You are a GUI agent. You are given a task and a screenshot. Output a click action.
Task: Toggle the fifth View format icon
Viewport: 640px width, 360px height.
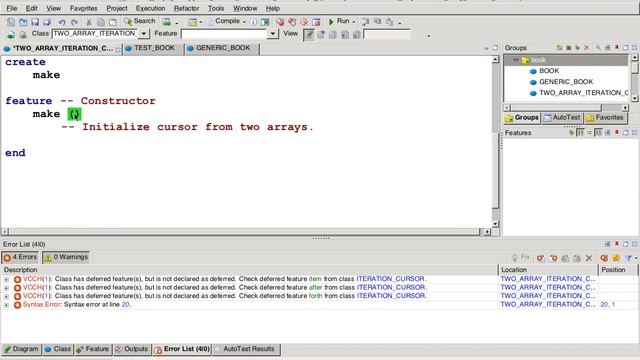[x=356, y=35]
